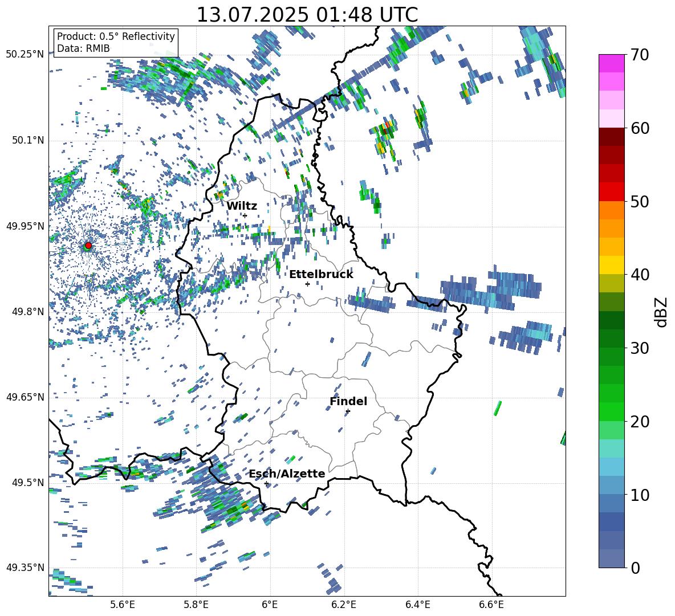Click the cross marker below Esch/Alzette

266,483
